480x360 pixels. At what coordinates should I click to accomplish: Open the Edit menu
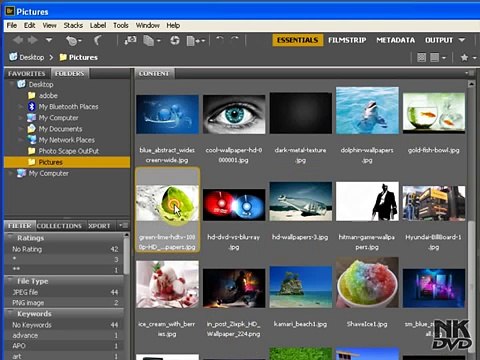click(29, 25)
